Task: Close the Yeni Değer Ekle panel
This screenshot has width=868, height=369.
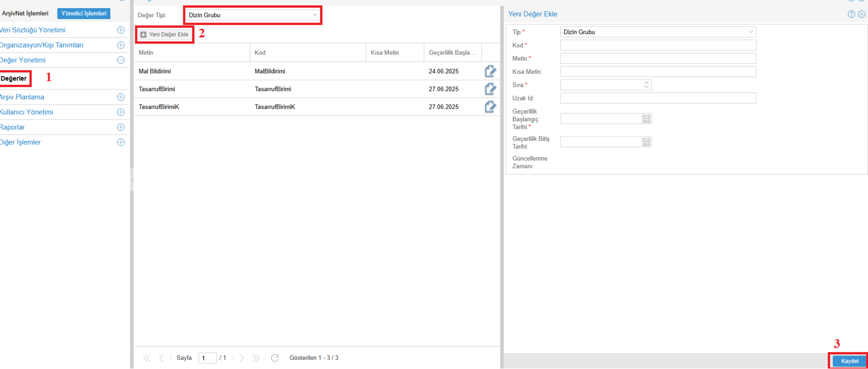Action: tap(861, 14)
